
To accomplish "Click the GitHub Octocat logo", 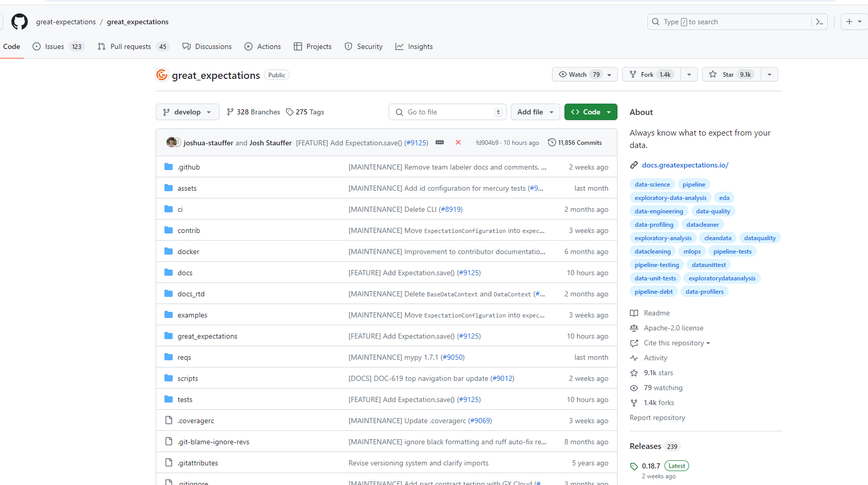I will [x=20, y=22].
